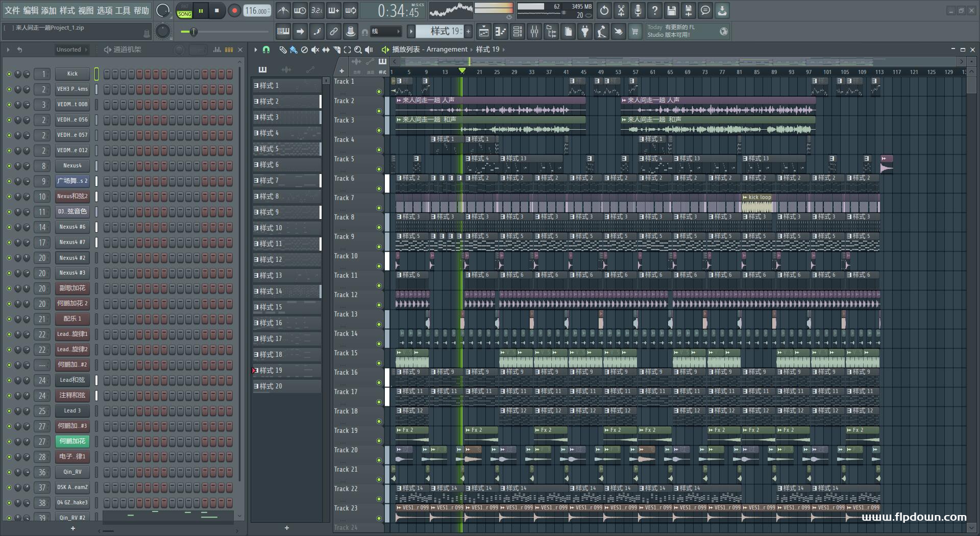Screen dimensions: 980x536
Task: Click the add new pattern plus button
Action: pos(468,32)
